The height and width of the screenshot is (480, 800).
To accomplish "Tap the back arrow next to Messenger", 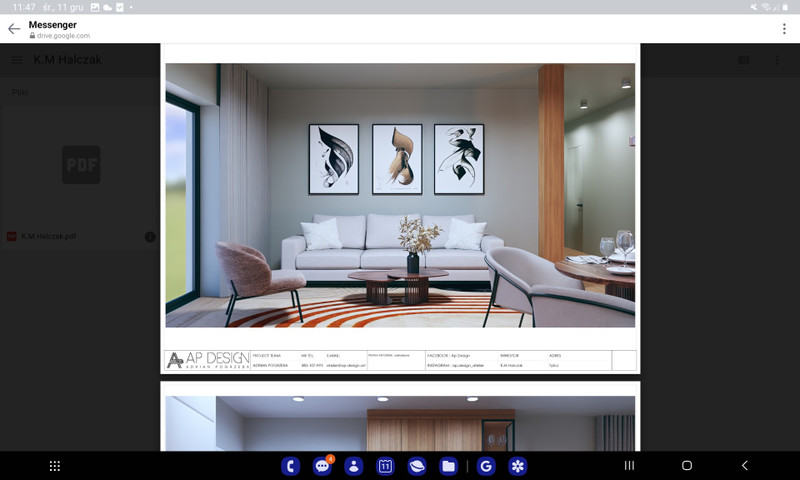I will point(14,29).
